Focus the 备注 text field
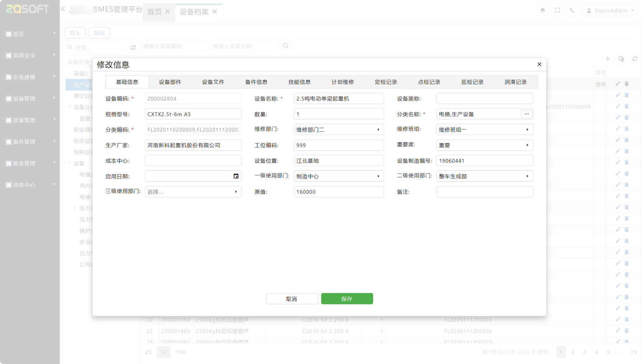The height and width of the screenshot is (364, 642). [484, 192]
